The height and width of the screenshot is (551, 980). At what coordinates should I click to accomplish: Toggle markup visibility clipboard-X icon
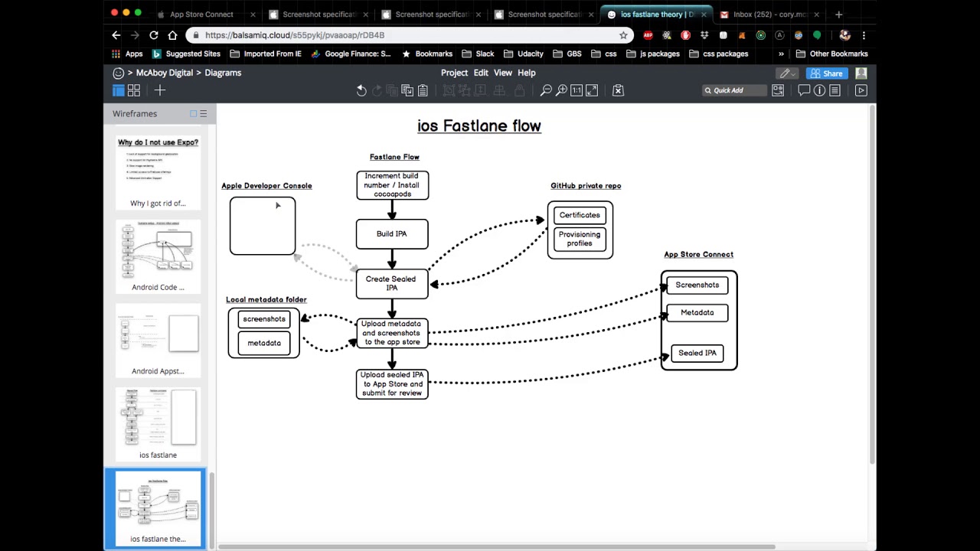pos(618,90)
